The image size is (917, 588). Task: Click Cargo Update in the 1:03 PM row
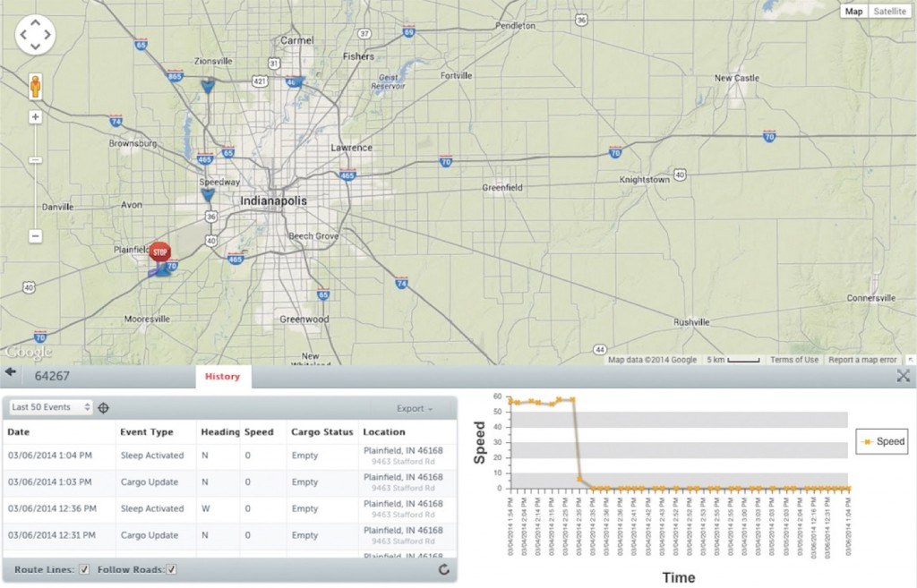[150, 482]
